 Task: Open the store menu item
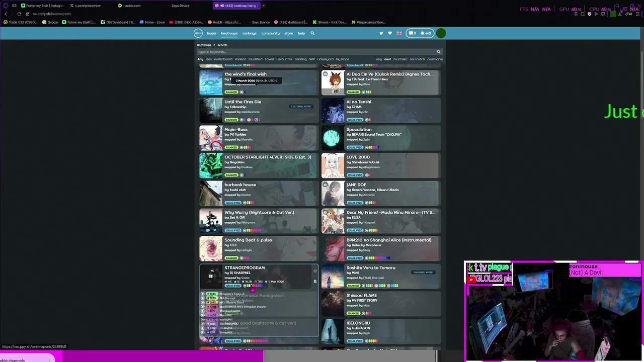pyautogui.click(x=288, y=33)
